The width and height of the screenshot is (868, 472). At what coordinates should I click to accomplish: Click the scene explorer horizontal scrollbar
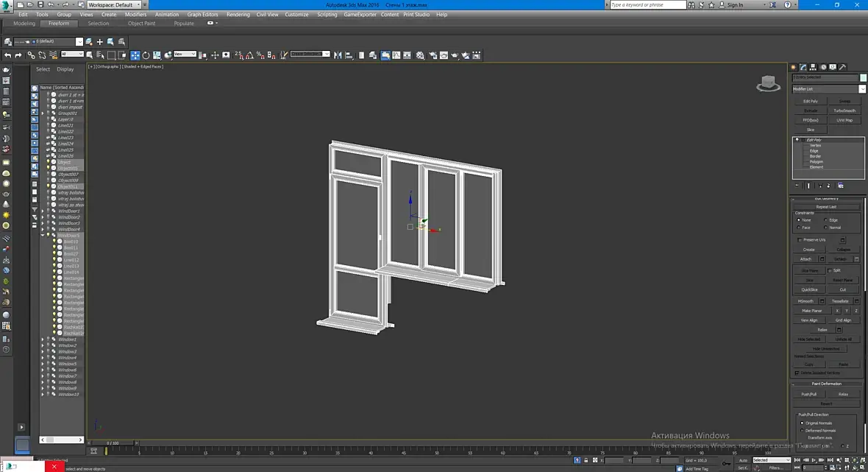[x=62, y=440]
